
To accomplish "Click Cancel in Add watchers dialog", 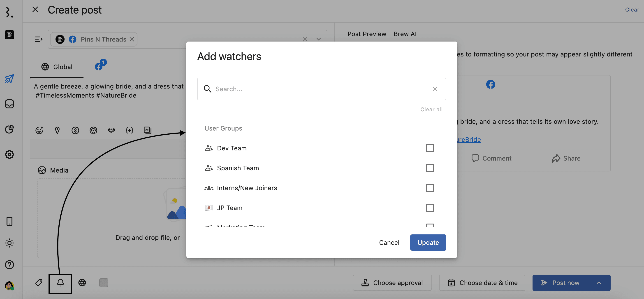I will (x=389, y=243).
